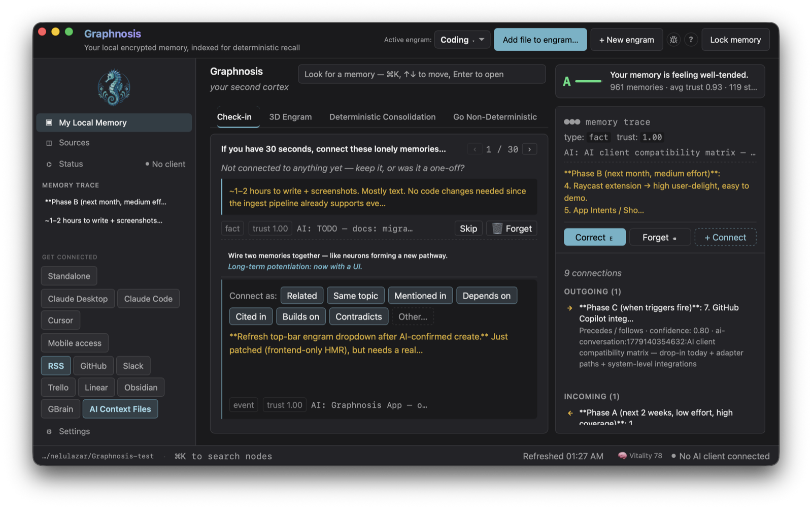The height and width of the screenshot is (509, 812).
Task: Click the brain Vitality 78 indicator
Action: 639,456
